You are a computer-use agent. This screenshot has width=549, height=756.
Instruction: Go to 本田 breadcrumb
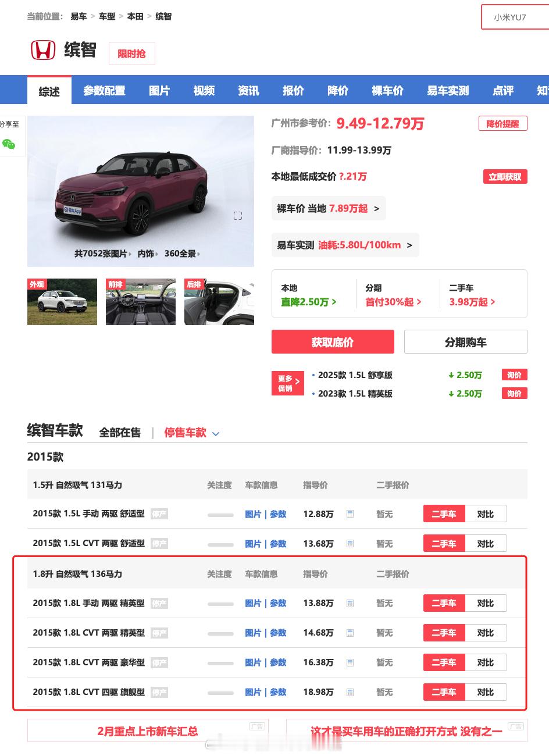pyautogui.click(x=136, y=16)
